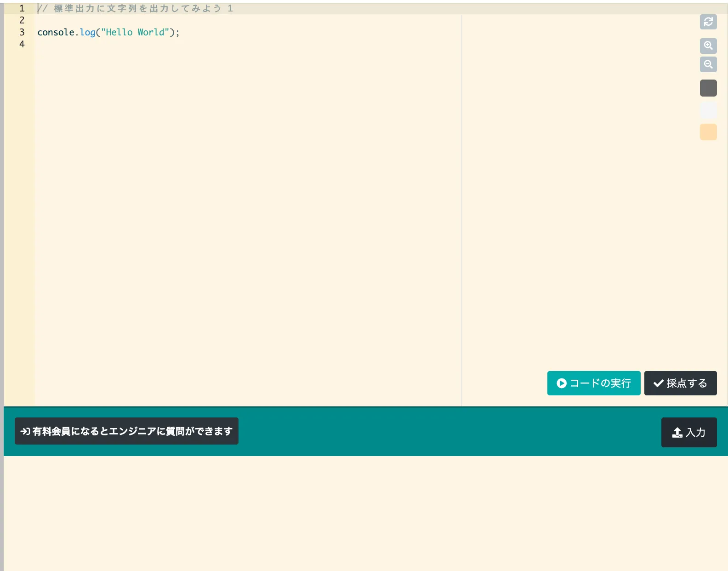Click the paid membership question link button
This screenshot has height=571, width=728.
point(126,431)
